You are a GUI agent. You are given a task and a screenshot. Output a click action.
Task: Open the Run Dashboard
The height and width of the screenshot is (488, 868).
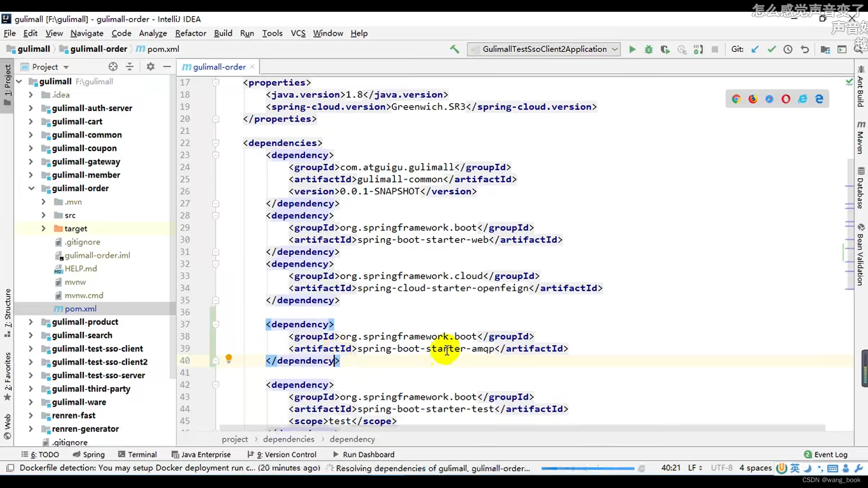(363, 455)
